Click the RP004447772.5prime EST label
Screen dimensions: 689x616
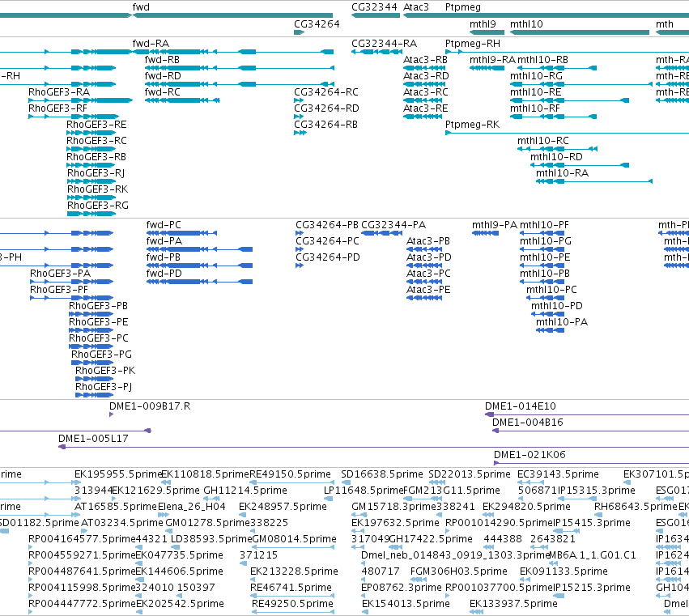82,604
